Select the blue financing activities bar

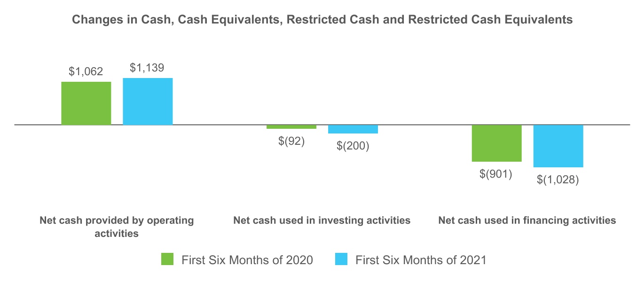(x=558, y=146)
